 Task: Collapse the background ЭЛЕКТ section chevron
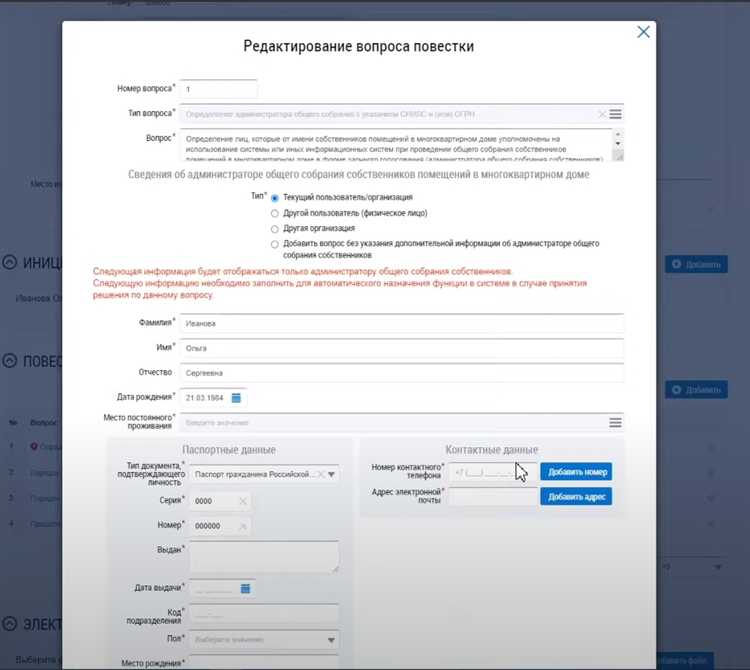[10, 624]
